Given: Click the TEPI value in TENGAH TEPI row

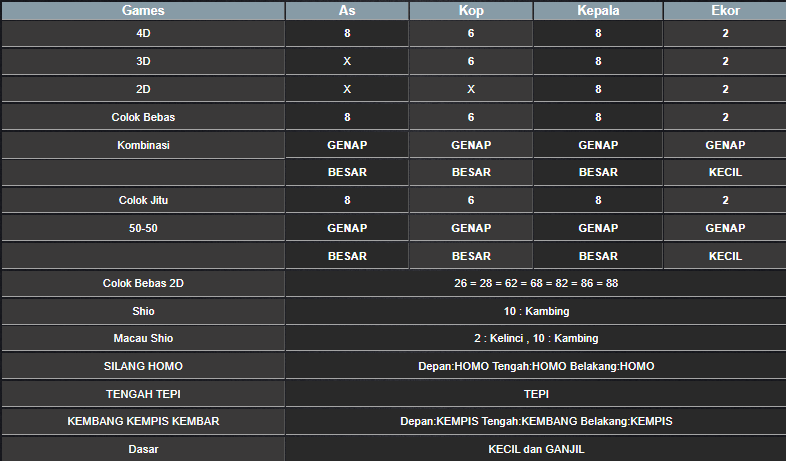Looking at the screenshot, I should pos(536,394).
